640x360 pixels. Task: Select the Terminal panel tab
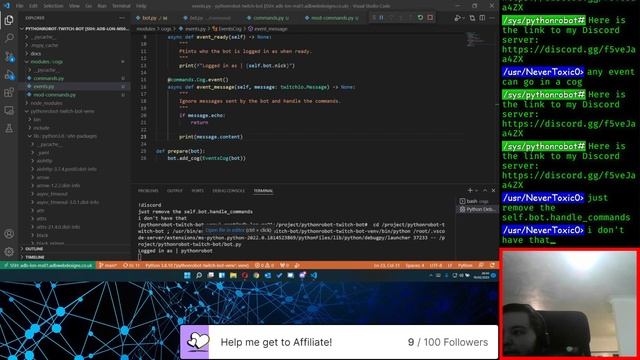click(263, 191)
